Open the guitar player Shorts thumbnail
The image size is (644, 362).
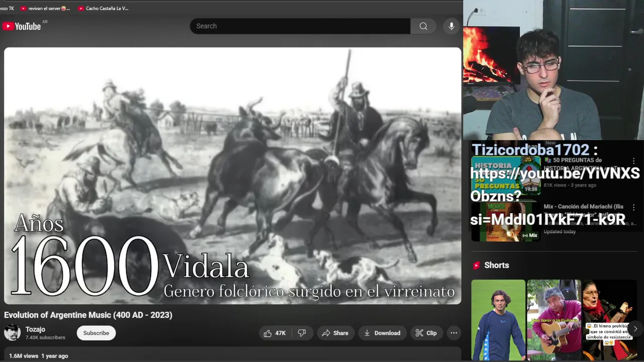point(554,320)
